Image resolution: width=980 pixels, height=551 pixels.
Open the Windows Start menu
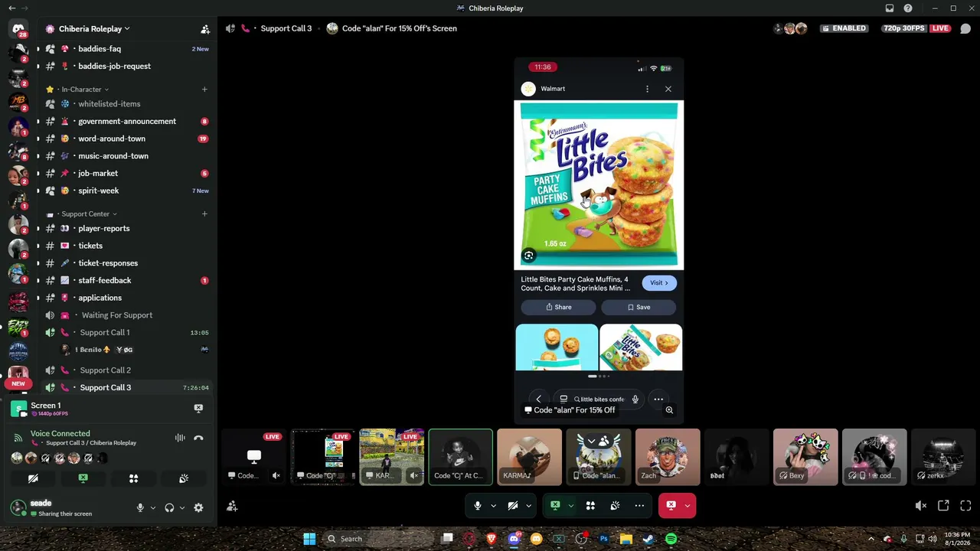[x=309, y=539]
